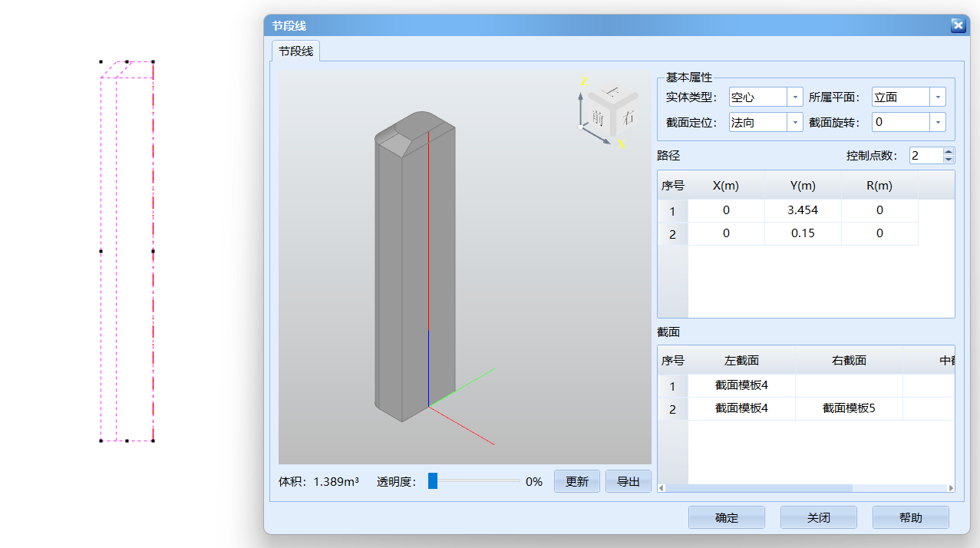Click the 透明度 slider handle

pyautogui.click(x=433, y=481)
